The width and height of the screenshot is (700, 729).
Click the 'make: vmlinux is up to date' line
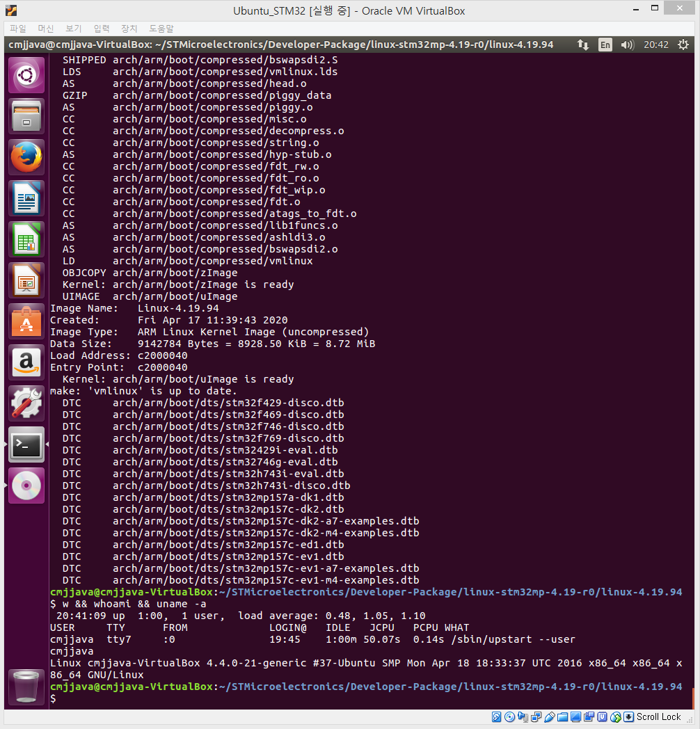[x=144, y=391]
